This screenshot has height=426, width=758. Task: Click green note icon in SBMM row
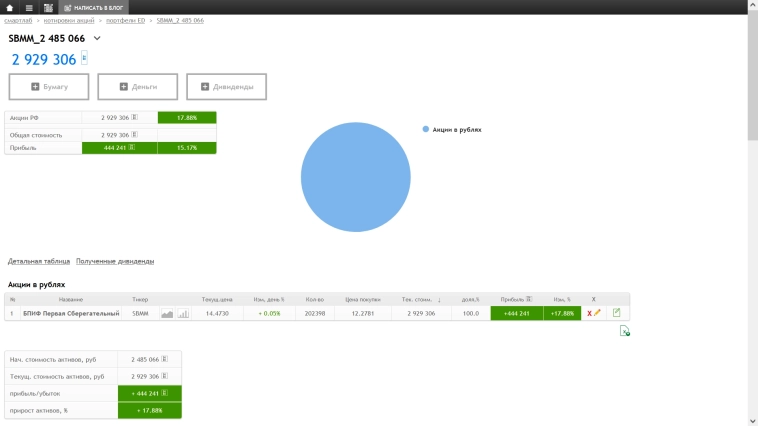(616, 313)
